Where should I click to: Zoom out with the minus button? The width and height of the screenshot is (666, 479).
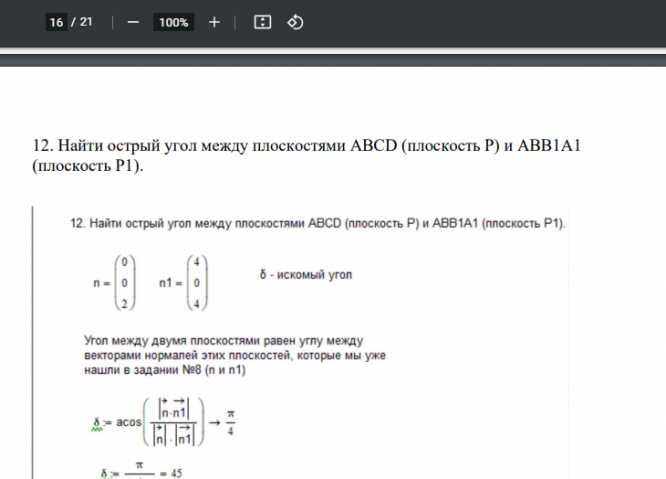coord(133,22)
